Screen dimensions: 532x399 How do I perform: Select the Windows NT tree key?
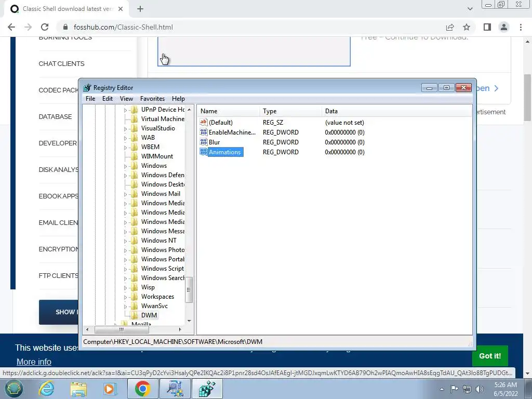[x=159, y=240]
